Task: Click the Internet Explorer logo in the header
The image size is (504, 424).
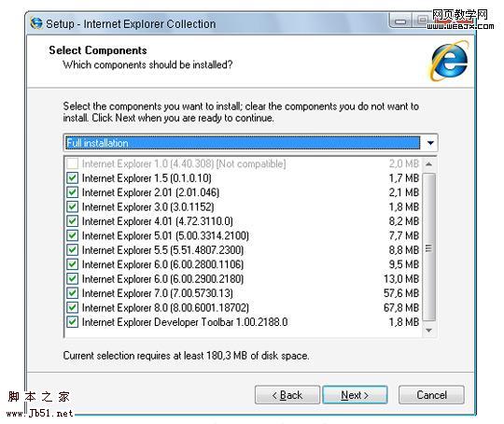Action: coord(449,61)
